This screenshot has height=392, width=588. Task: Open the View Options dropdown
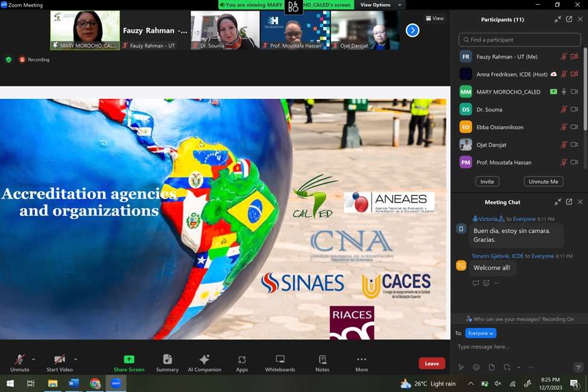click(x=381, y=5)
